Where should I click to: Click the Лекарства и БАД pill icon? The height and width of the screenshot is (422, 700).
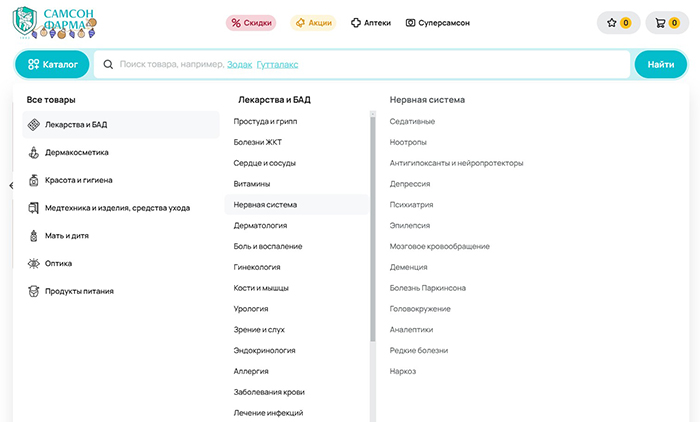34,125
